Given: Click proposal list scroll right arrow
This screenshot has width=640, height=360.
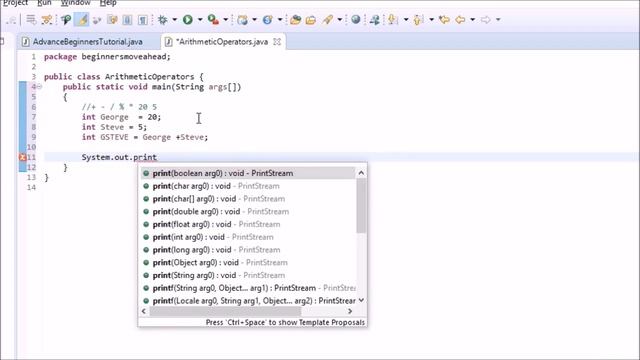Looking at the screenshot, I should tap(350, 311).
